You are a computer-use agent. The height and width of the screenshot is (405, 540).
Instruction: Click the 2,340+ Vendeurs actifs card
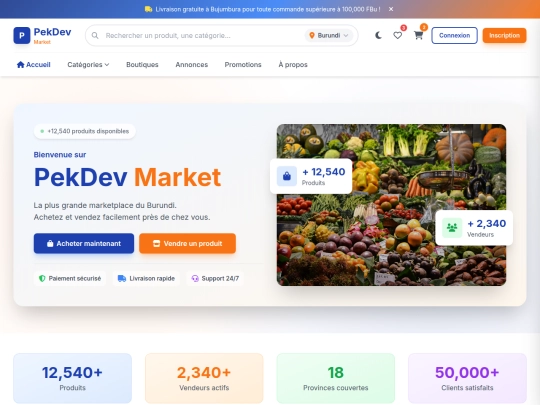pyautogui.click(x=204, y=378)
